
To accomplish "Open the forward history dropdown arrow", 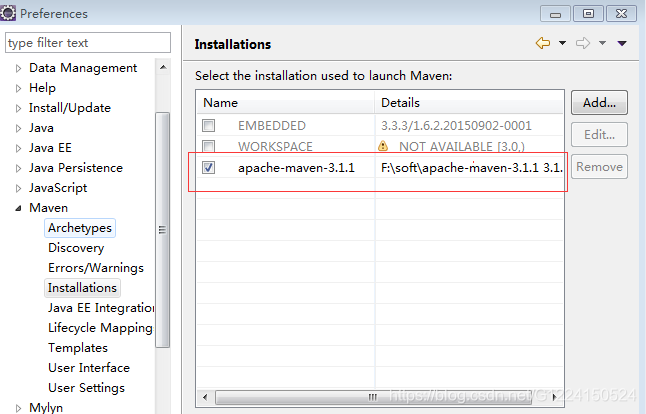I will point(602,43).
